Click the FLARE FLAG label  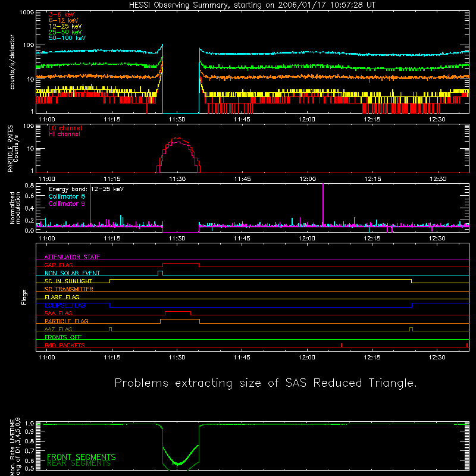coord(62,297)
